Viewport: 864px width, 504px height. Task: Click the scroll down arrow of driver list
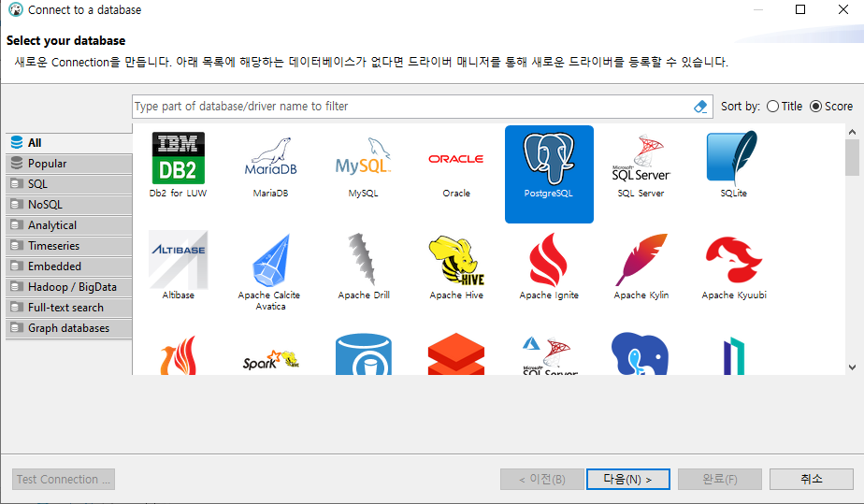[852, 367]
